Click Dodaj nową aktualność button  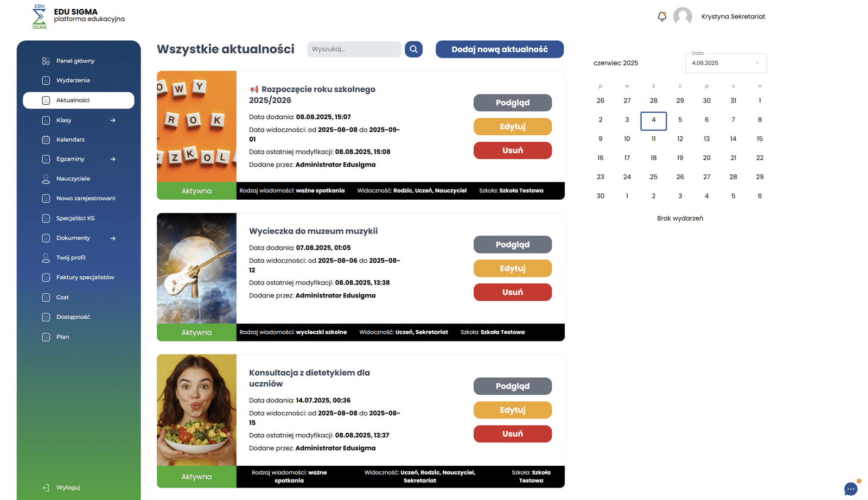tap(499, 49)
